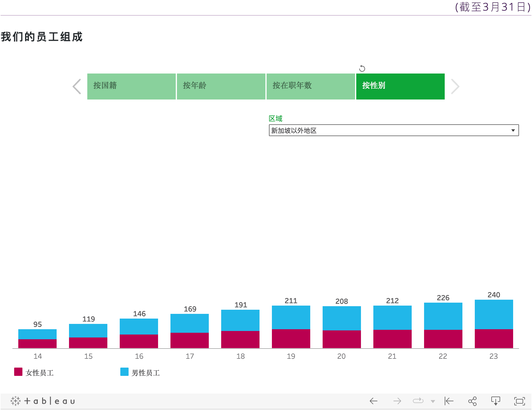Open the Share icon
Screen dimensions: 532x411
(472, 401)
